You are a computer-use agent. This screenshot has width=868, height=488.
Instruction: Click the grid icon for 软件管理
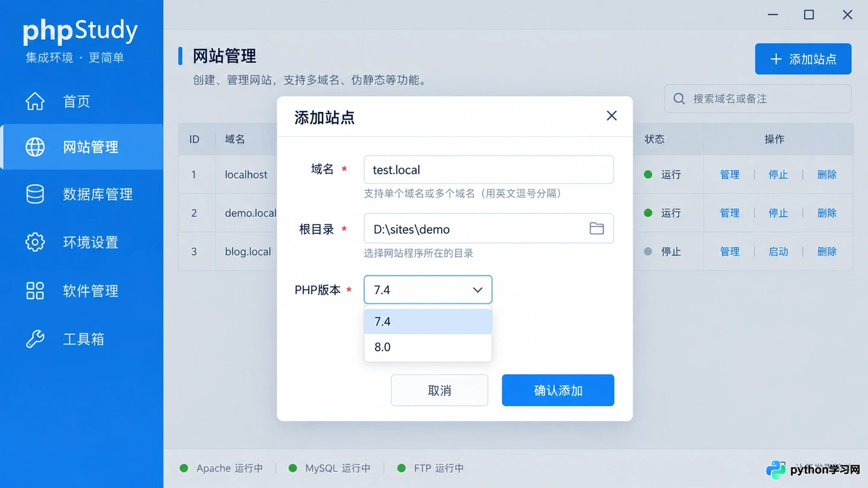tap(35, 290)
